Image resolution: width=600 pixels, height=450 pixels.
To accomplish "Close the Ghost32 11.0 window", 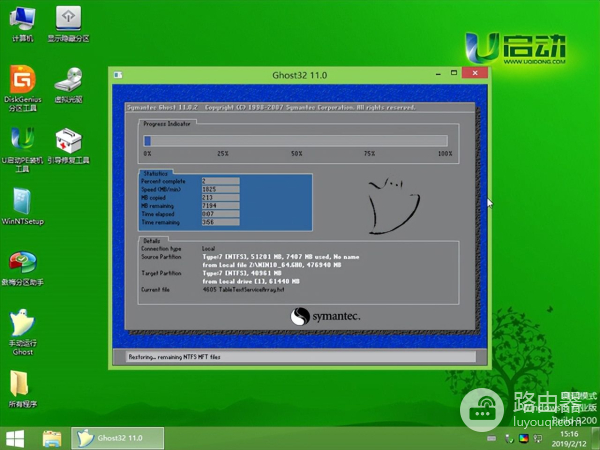I will [x=475, y=73].
